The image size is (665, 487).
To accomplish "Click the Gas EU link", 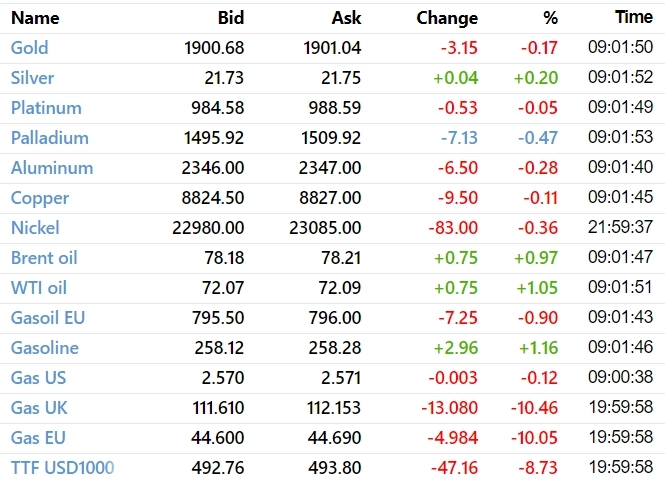I will coord(36,438).
